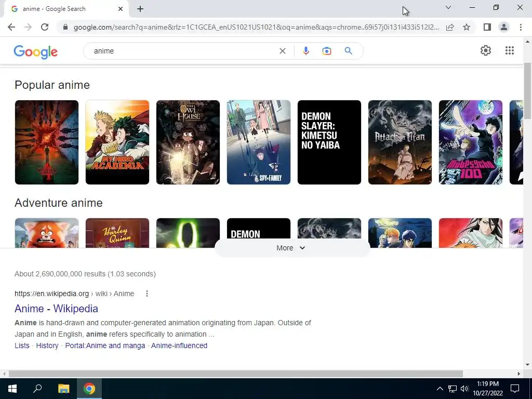Open File Explorer from taskbar
Viewport: 532px width, 399px height.
[x=63, y=389]
